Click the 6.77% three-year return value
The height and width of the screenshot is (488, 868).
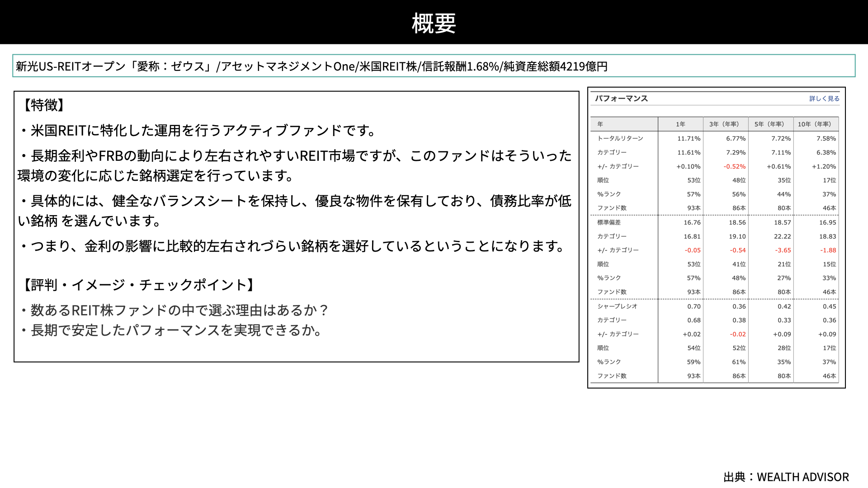[x=736, y=139]
